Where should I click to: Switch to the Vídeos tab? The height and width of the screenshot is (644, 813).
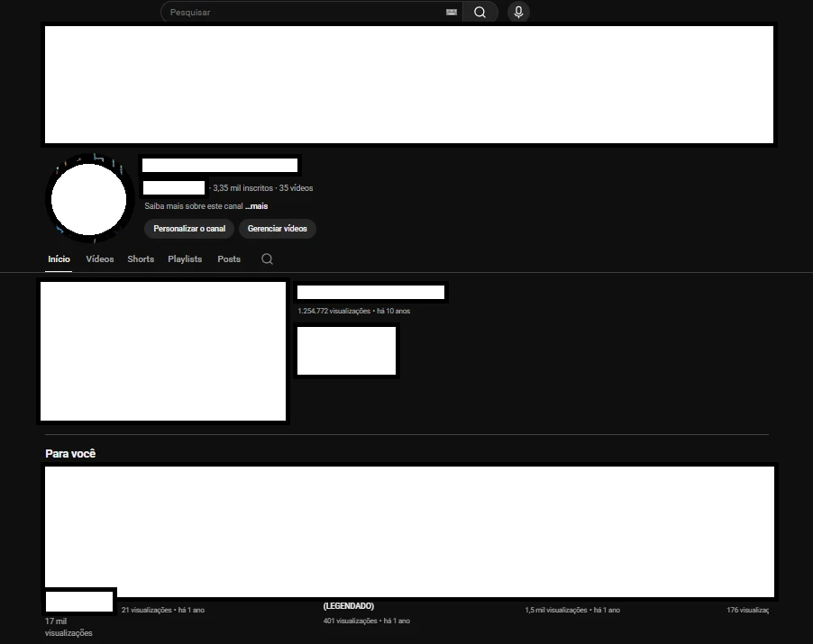(x=100, y=259)
